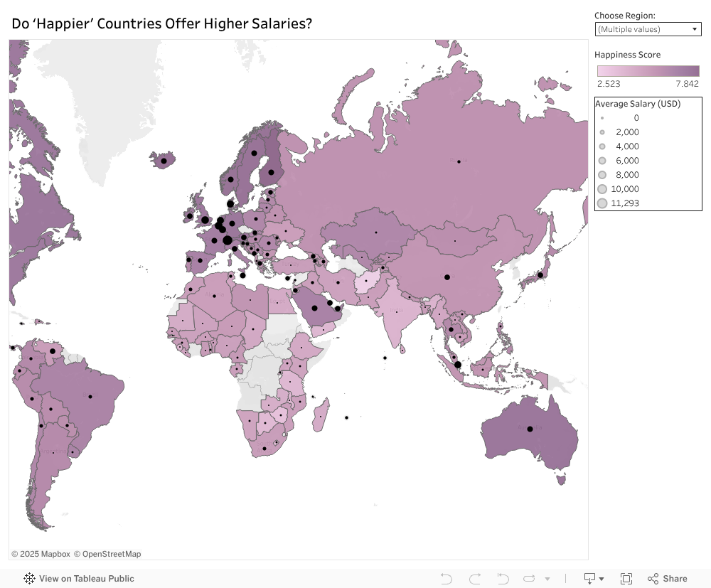Open the Download options icon
Screen dimensions: 711x588
click(x=593, y=579)
